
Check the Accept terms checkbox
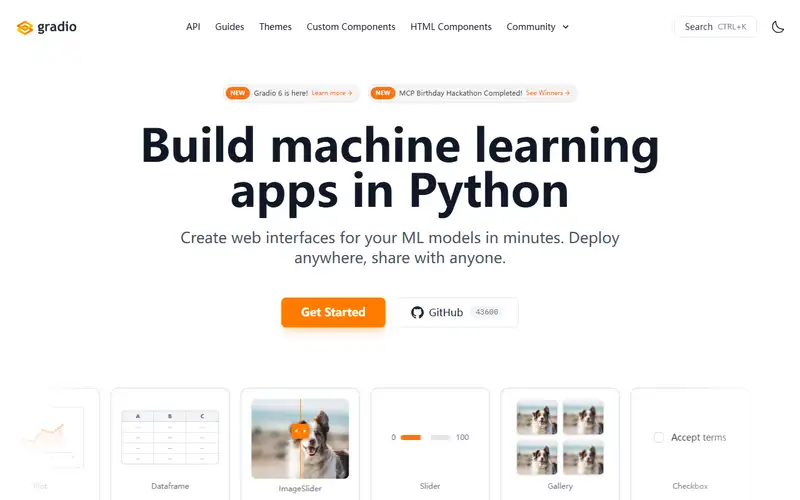[x=659, y=437]
